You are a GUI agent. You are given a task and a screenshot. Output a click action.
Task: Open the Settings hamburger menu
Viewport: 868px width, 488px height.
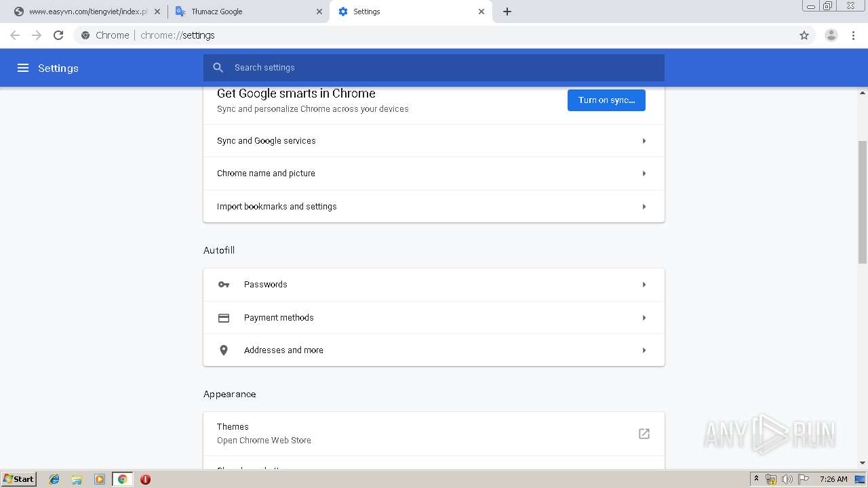pos(23,68)
